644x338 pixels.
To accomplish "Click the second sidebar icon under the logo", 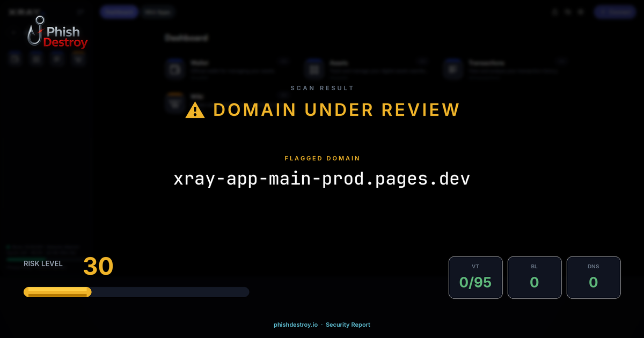I will [35, 58].
